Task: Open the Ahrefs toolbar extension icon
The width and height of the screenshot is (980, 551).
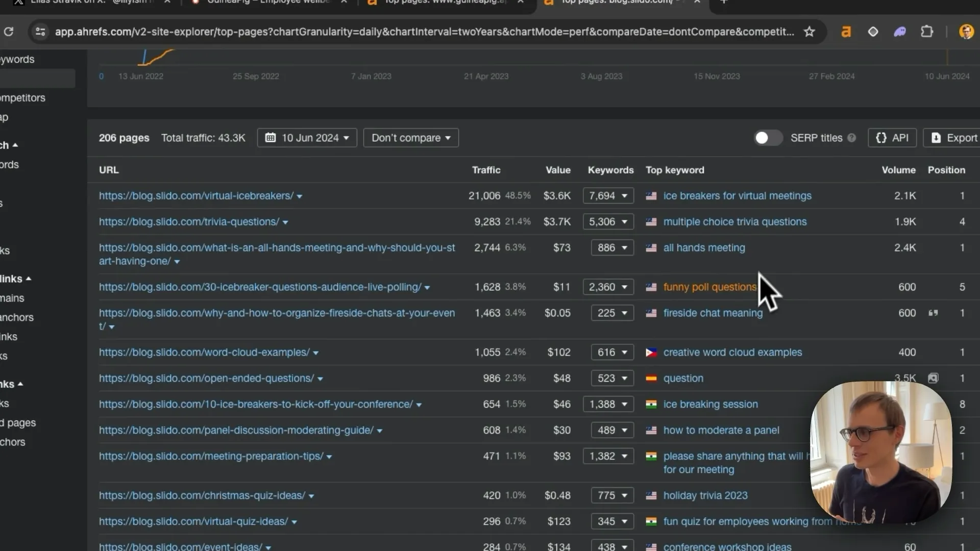Action: point(846,32)
